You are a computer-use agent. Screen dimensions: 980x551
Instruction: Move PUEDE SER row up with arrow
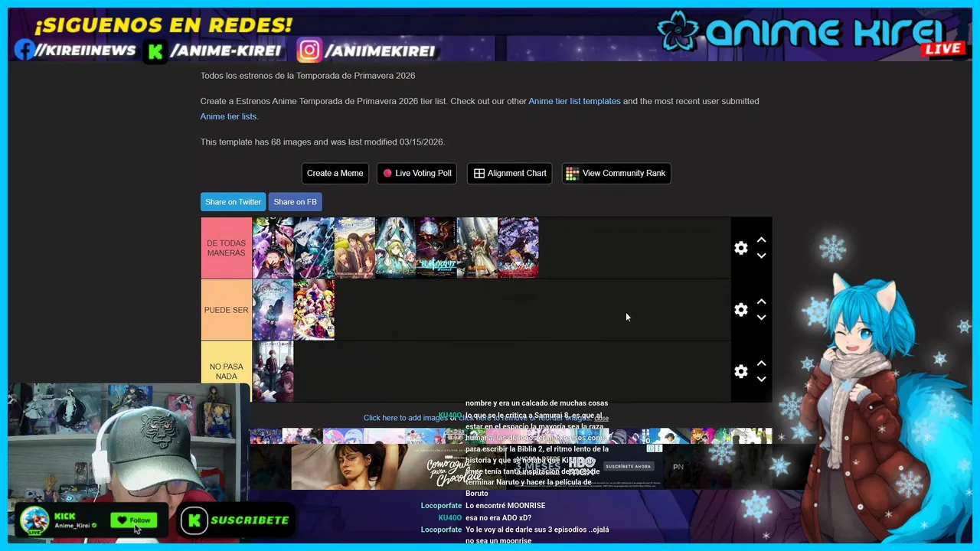(x=761, y=302)
